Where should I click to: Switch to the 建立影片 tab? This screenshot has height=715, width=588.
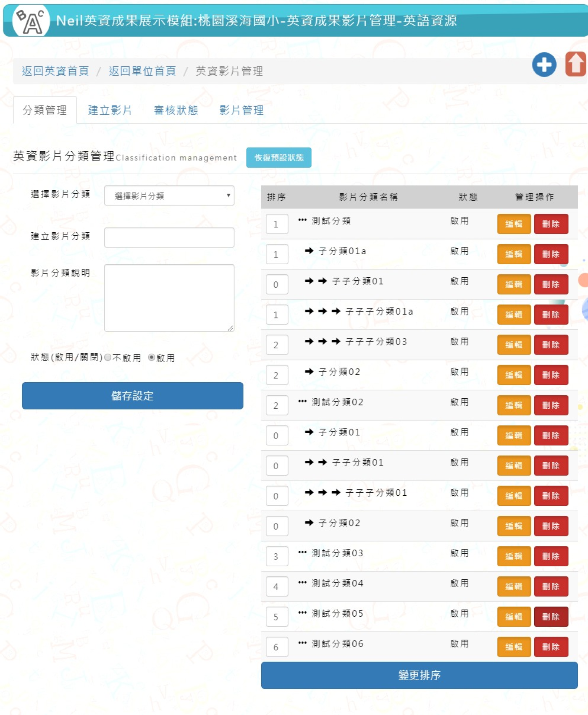(x=110, y=110)
